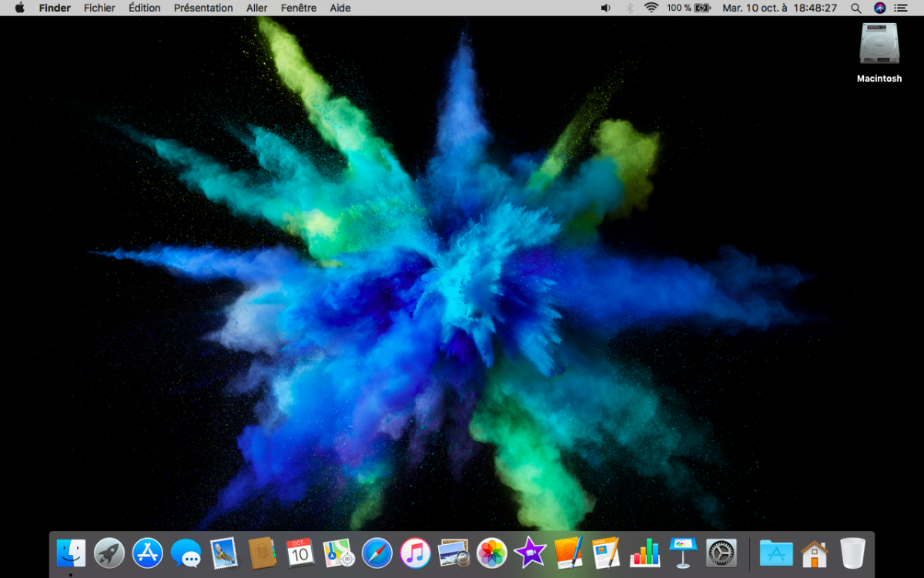Open Safari browser from the dock

click(377, 553)
